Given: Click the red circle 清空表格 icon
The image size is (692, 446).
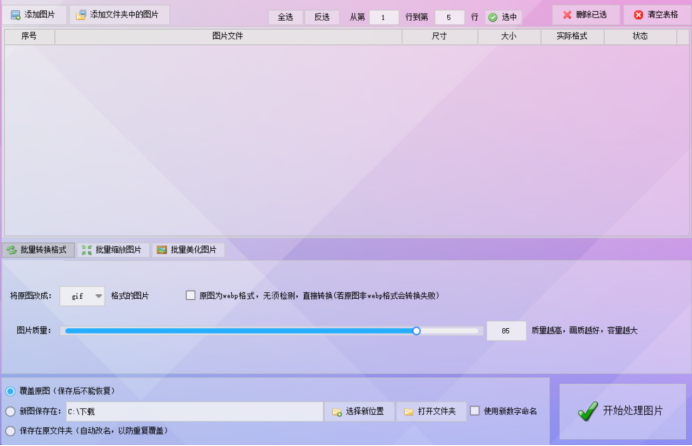Looking at the screenshot, I should click(638, 15).
